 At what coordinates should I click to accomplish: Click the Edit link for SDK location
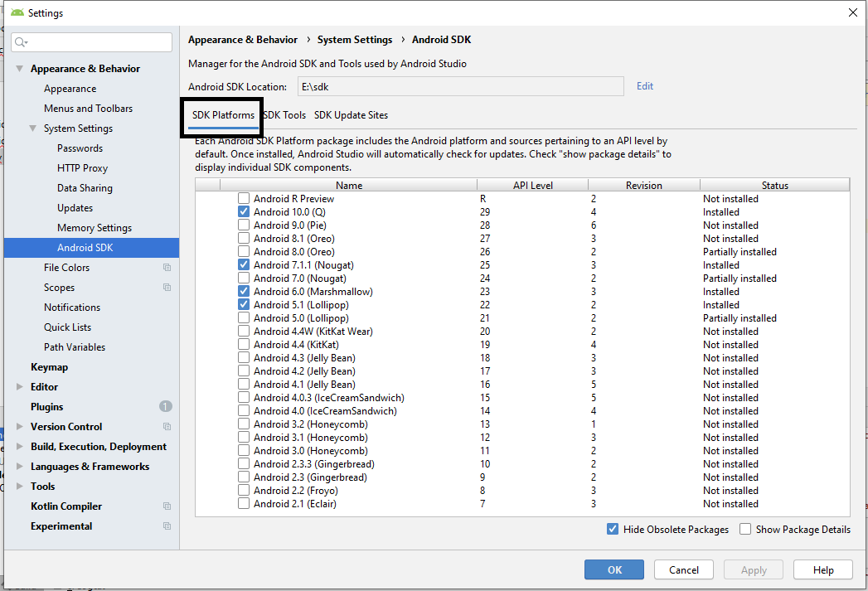point(644,86)
